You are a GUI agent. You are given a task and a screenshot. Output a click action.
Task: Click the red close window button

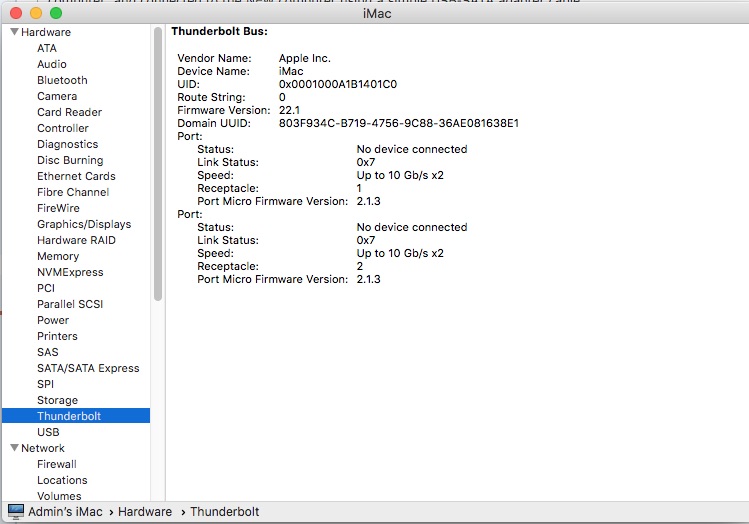(x=16, y=13)
